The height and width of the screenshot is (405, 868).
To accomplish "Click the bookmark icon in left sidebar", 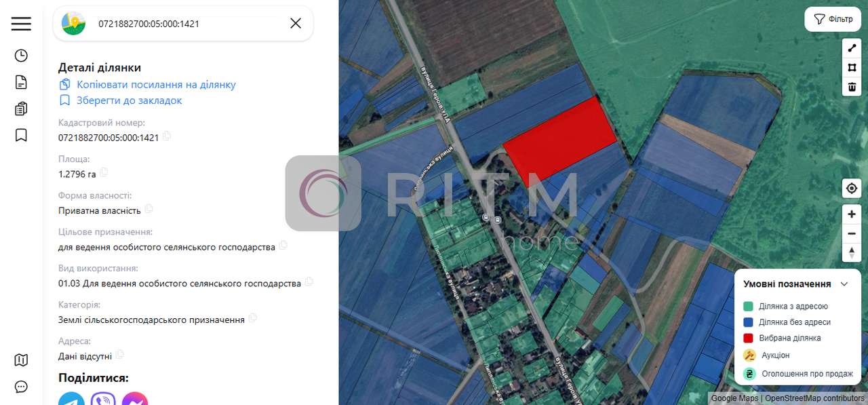I will [x=21, y=135].
